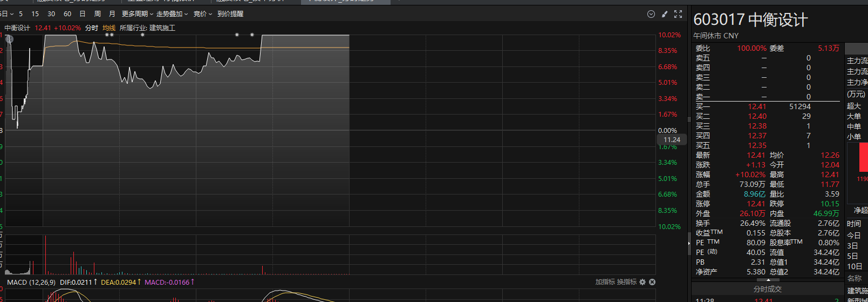Switch to 周 weekly chart period

coord(98,14)
